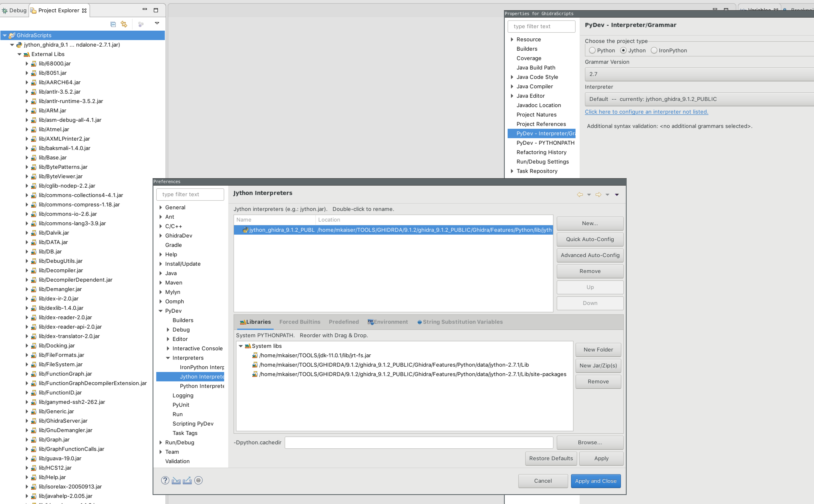The width and height of the screenshot is (814, 504).
Task: Click the Focus on Active Task icon
Action: pyautogui.click(x=141, y=24)
